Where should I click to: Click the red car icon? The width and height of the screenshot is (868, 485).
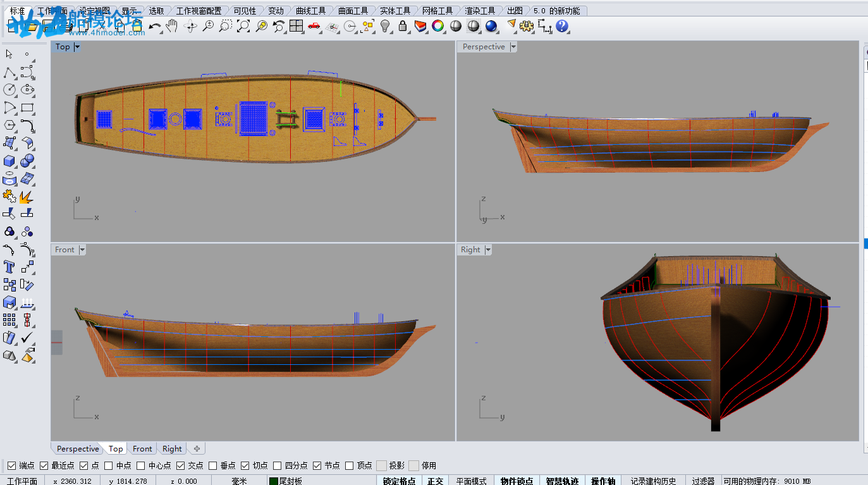[314, 26]
